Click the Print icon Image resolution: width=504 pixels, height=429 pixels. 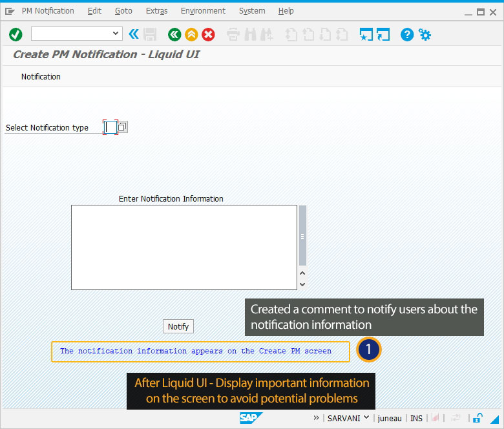click(233, 34)
